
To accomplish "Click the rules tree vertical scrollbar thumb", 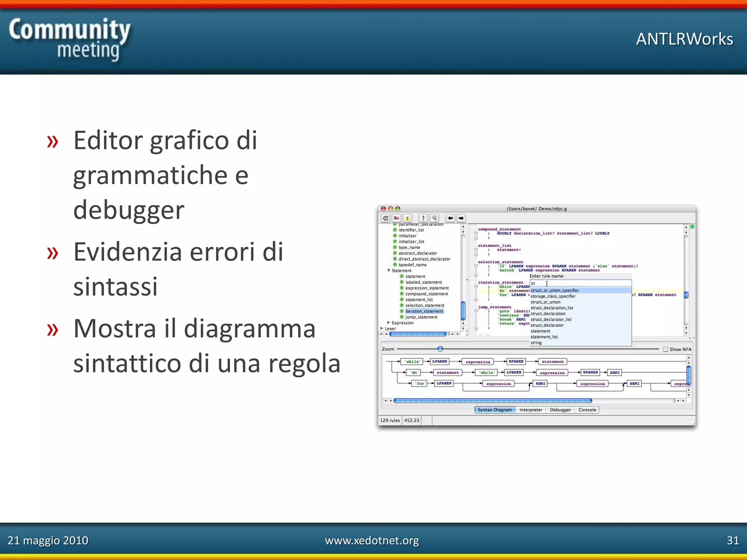I will point(463,310).
